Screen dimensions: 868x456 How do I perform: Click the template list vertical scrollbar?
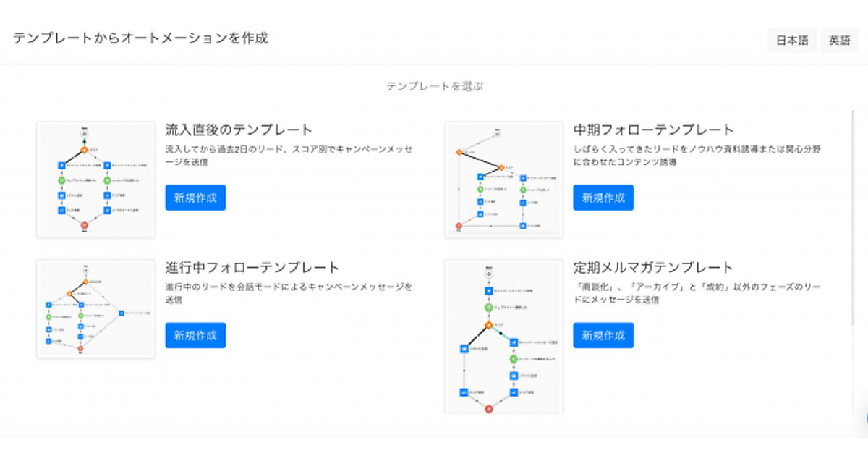click(x=854, y=217)
